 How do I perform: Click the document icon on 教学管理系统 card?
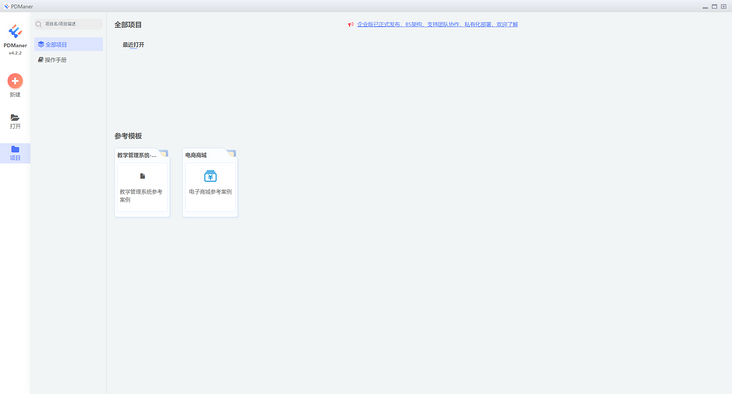[x=142, y=176]
